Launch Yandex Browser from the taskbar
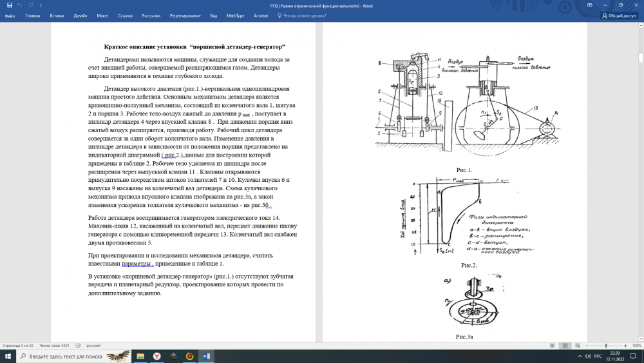644x363 pixels. click(156, 356)
